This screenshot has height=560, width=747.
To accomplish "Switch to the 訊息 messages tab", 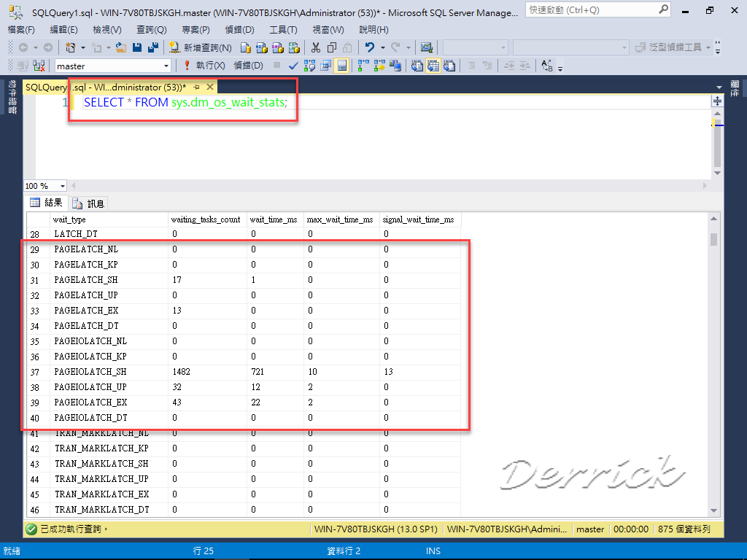I will pos(89,203).
